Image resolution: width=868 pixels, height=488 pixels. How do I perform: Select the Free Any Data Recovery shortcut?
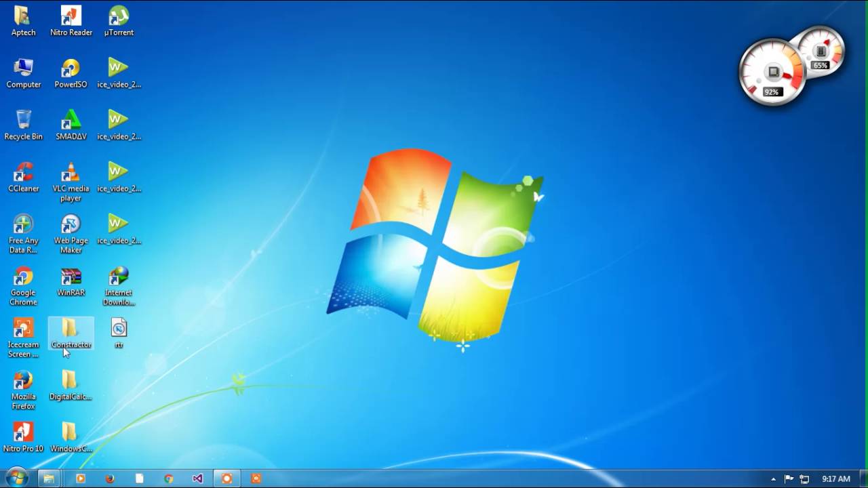point(23,234)
